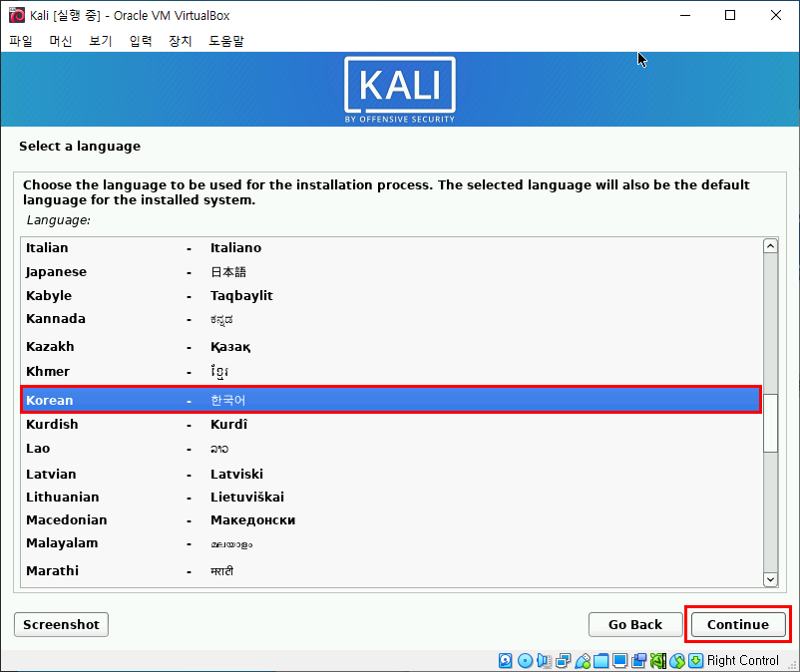This screenshot has width=800, height=672.
Task: Open the 입력 menu
Action: point(141,40)
